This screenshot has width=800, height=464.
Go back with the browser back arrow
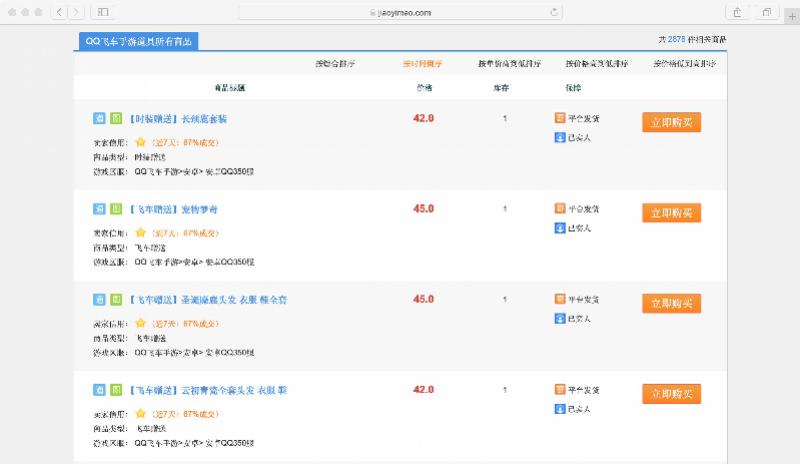(59, 12)
